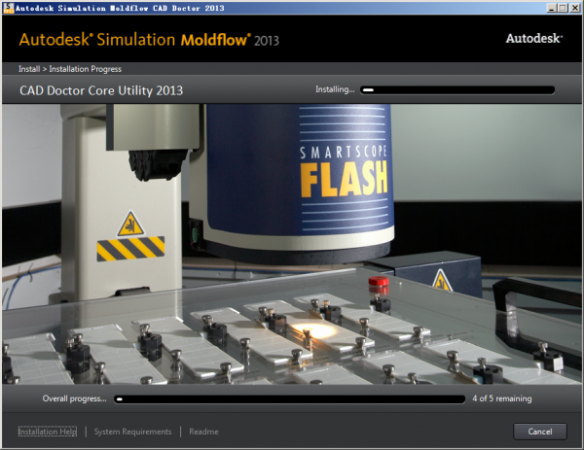
Task: Click the CAD Doctor Core Utility 2013 label
Action: (101, 91)
